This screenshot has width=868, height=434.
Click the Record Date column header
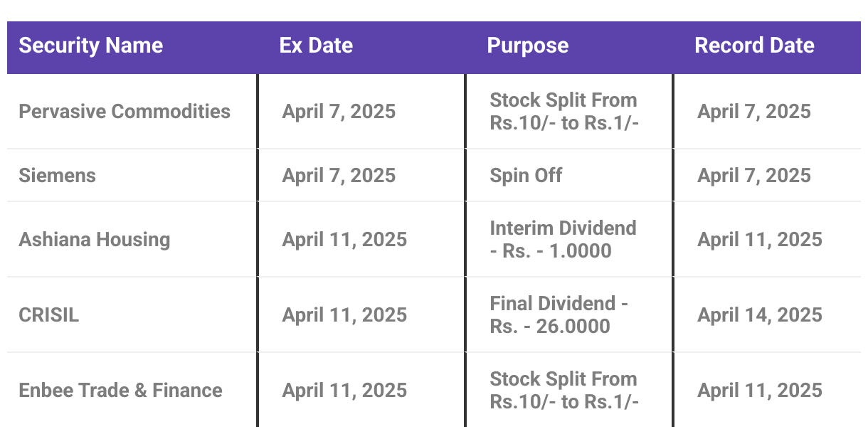click(754, 46)
